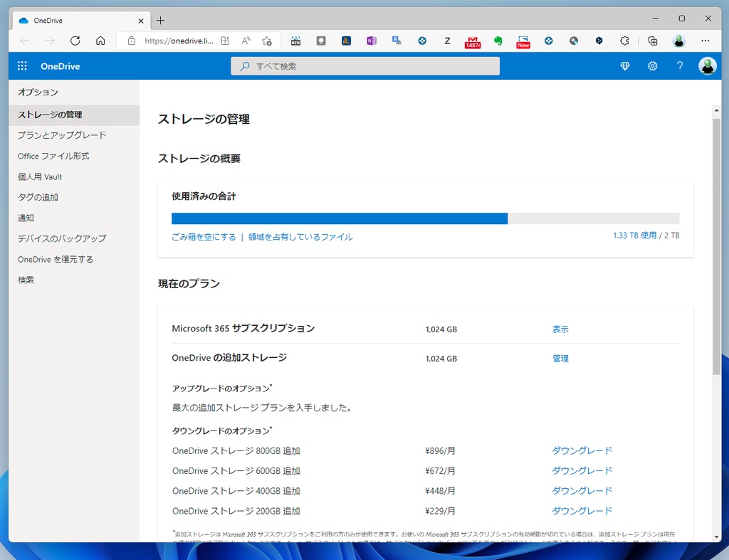Open the Evernote elephant extension
Screen dimensions: 729x560
498,41
